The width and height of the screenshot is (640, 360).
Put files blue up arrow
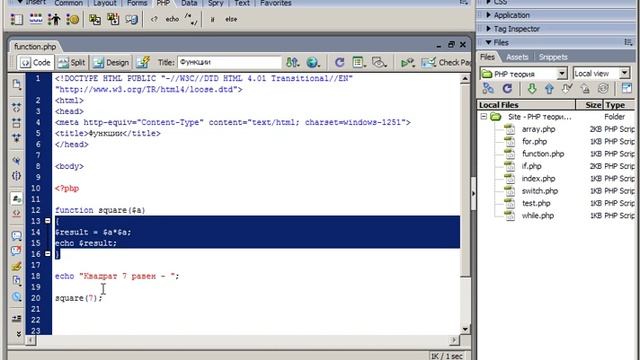(x=549, y=88)
